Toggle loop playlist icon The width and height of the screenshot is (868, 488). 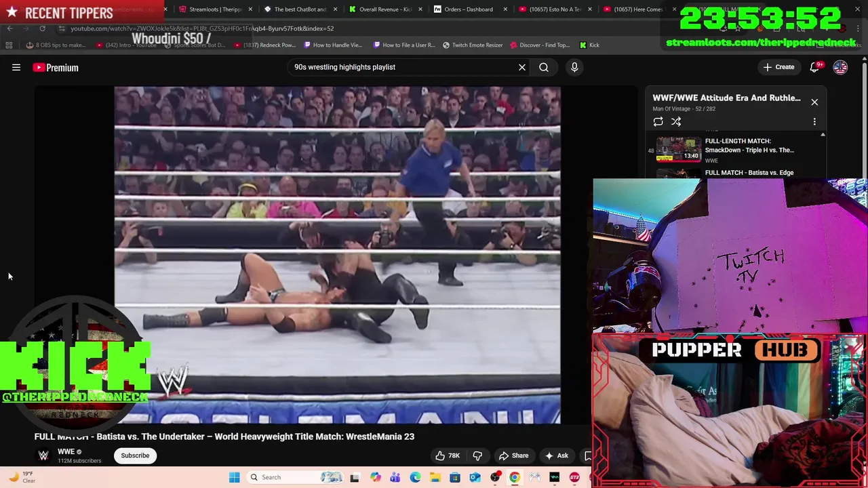point(658,121)
